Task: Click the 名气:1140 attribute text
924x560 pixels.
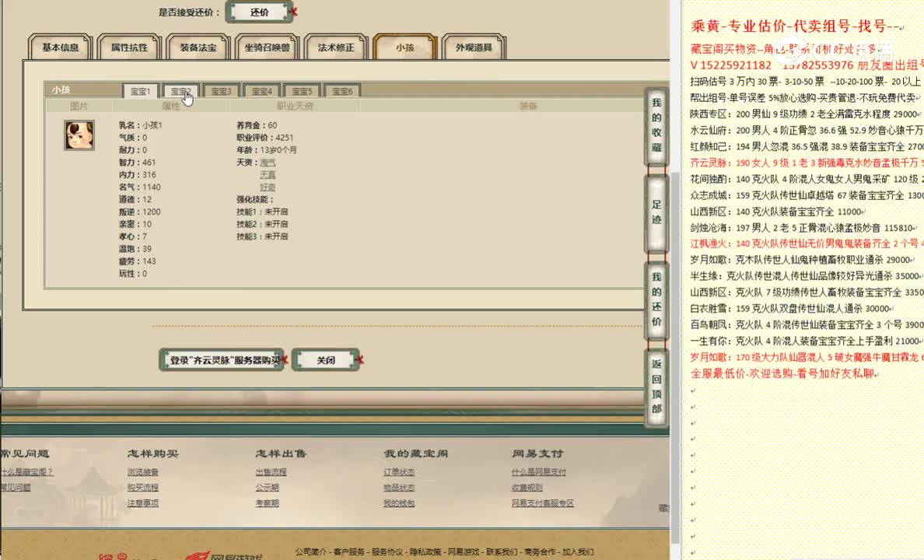Action: point(140,187)
